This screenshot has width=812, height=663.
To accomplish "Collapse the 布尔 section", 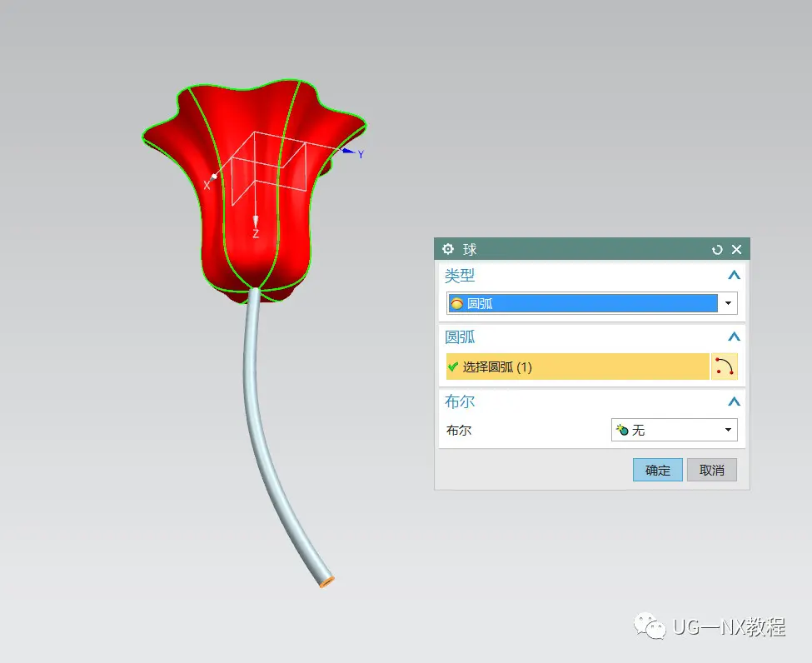I will tap(734, 401).
